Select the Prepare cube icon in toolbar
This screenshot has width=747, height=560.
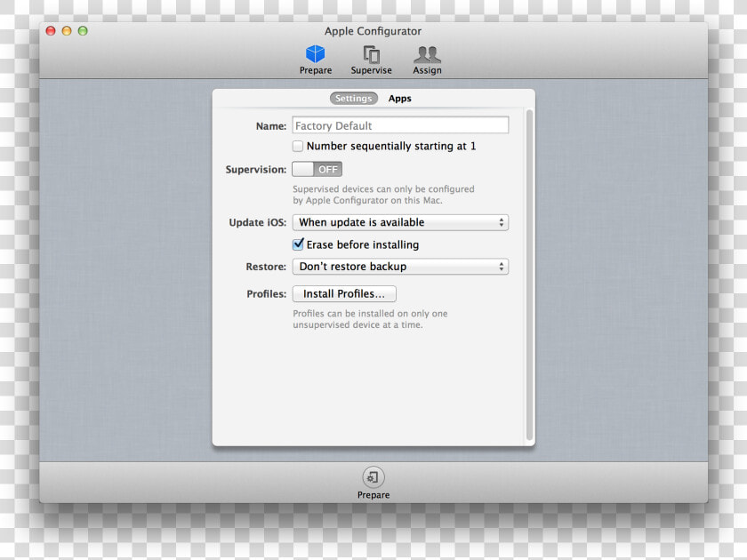(316, 54)
